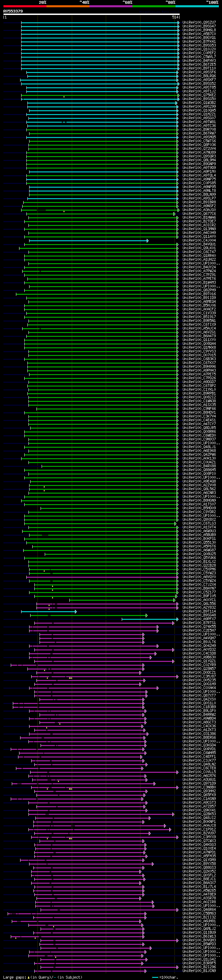Viewport: 222px width, 980px height.
Task: Open hit UniRef100_B9SG47
Action: click(199, 26)
